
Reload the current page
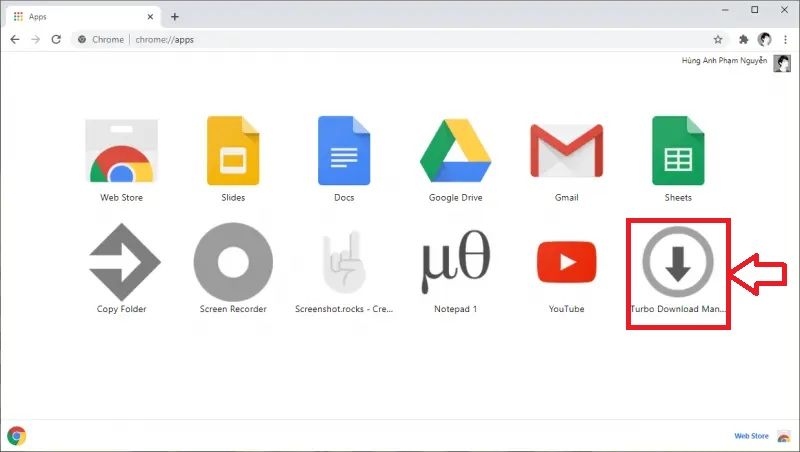(56, 39)
